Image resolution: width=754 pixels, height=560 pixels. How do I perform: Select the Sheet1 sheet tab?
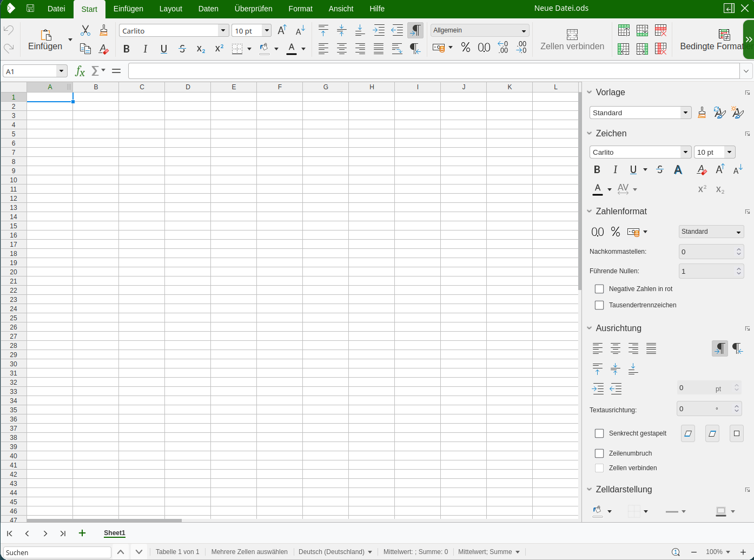tap(115, 533)
